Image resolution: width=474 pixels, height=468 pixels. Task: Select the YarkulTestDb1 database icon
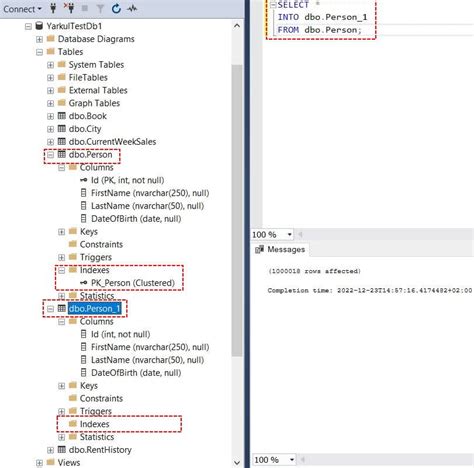coord(39,26)
